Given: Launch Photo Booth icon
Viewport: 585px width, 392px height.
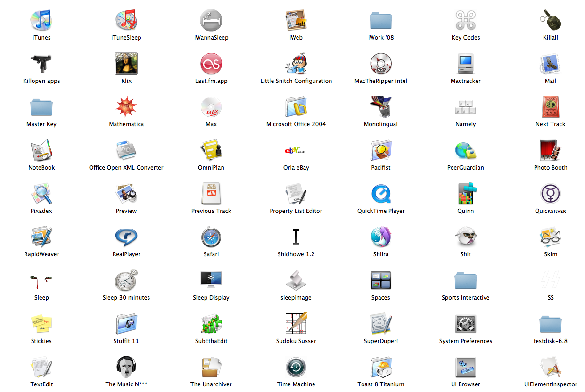Looking at the screenshot, I should point(551,150).
